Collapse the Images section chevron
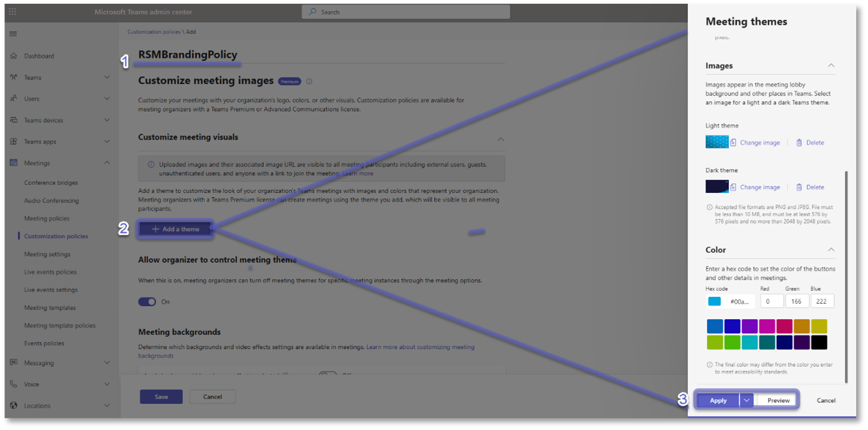Viewport: 868px width, 430px height. (x=831, y=65)
